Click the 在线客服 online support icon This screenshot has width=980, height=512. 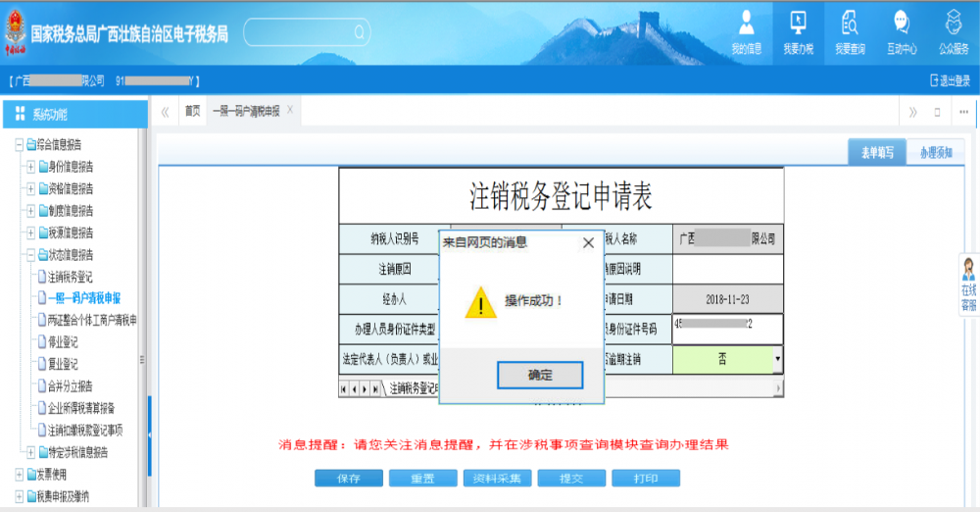click(x=968, y=283)
